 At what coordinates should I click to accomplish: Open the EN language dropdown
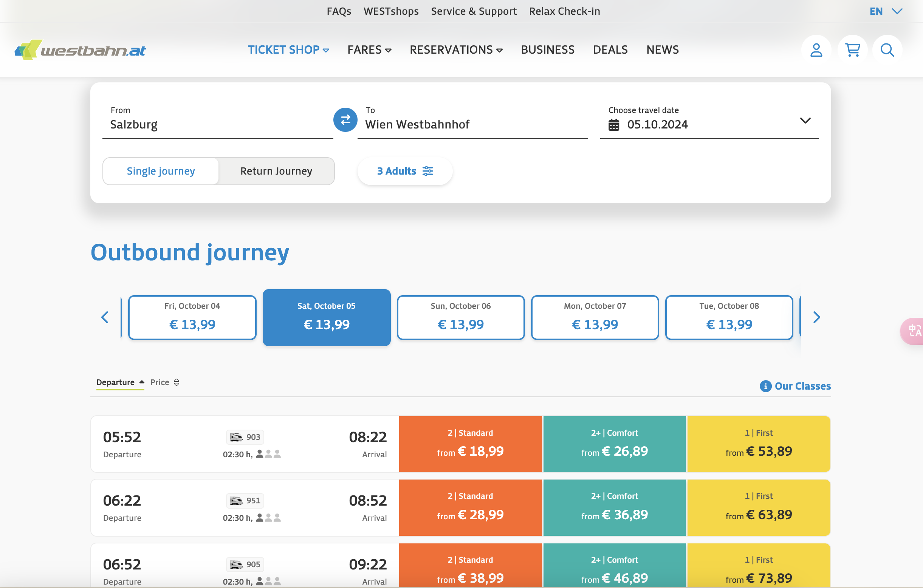pyautogui.click(x=886, y=11)
